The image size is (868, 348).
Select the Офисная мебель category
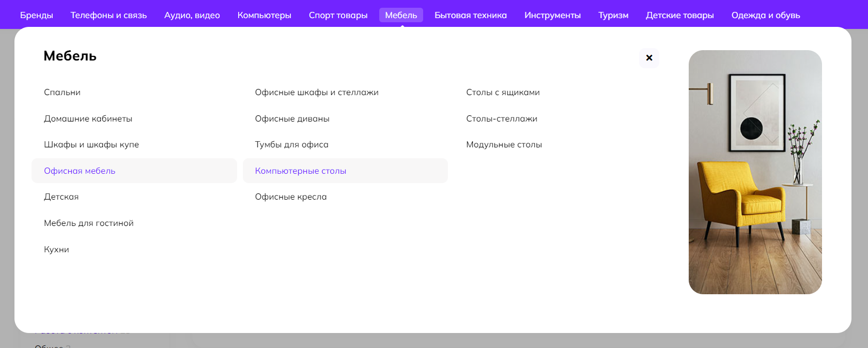tap(80, 171)
